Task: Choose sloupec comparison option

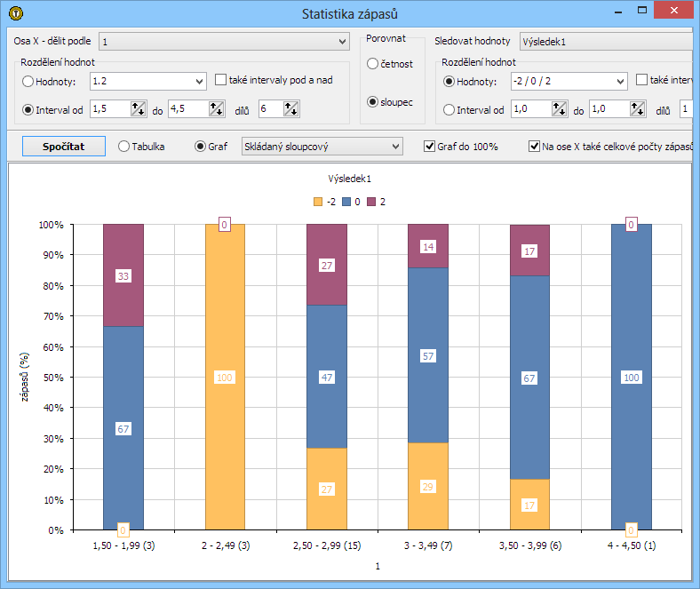Action: coord(372,102)
